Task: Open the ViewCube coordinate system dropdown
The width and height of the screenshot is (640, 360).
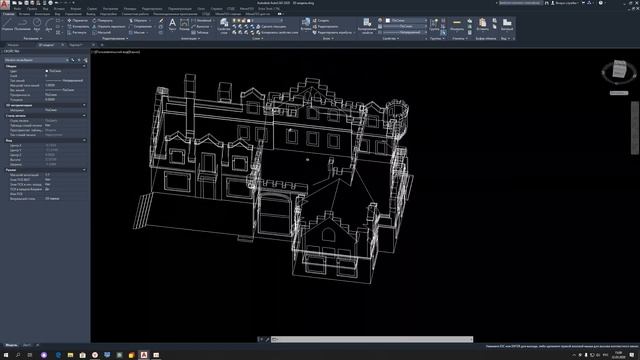Action: pos(619,93)
